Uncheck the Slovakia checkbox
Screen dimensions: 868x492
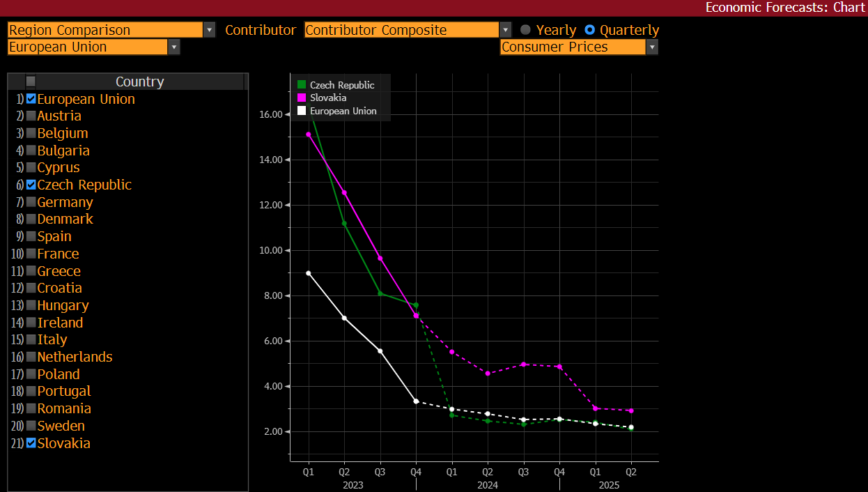31,443
